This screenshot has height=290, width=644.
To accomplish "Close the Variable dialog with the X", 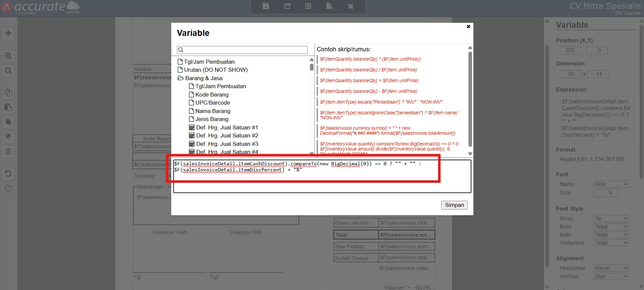I will click(468, 26).
